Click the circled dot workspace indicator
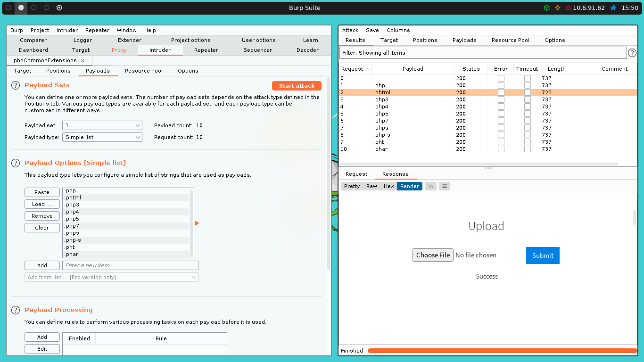Image resolution: width=644 pixels, height=362 pixels. 59,8
